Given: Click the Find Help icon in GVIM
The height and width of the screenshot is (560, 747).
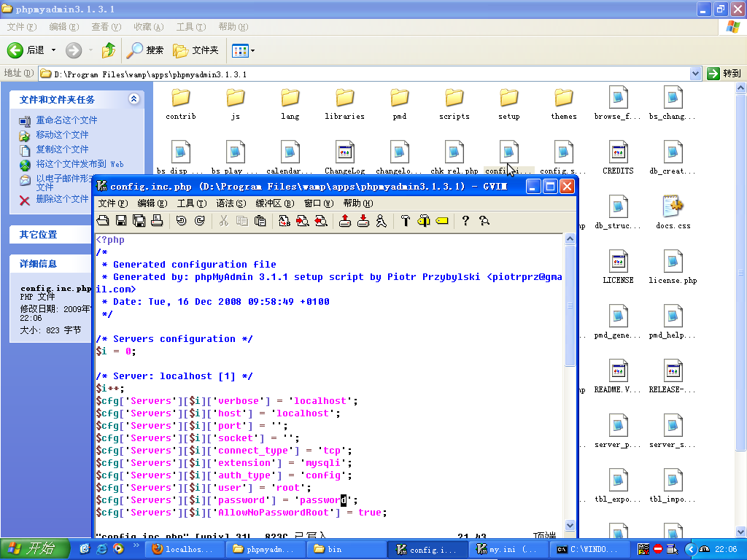Looking at the screenshot, I should 484,220.
